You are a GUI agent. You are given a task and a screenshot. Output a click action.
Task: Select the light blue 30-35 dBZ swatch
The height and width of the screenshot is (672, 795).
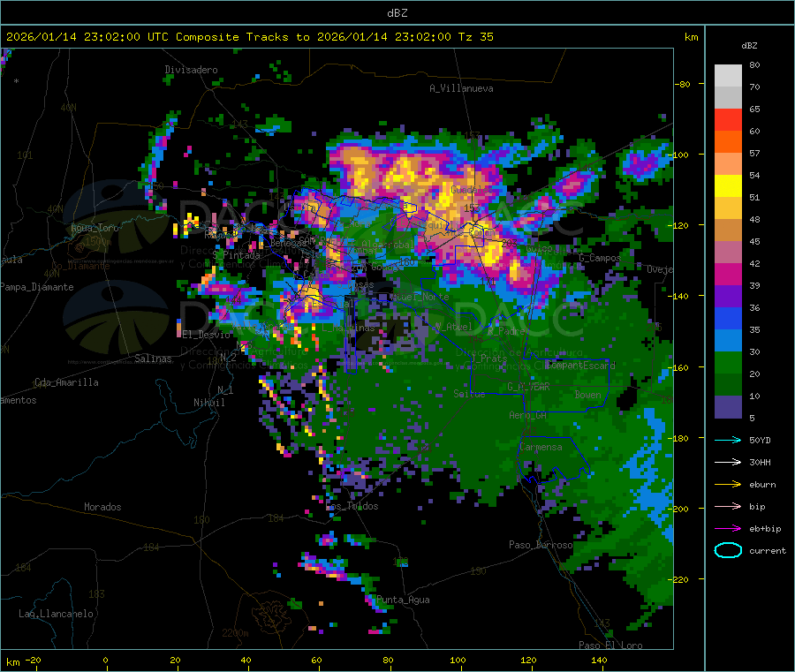[x=728, y=341]
